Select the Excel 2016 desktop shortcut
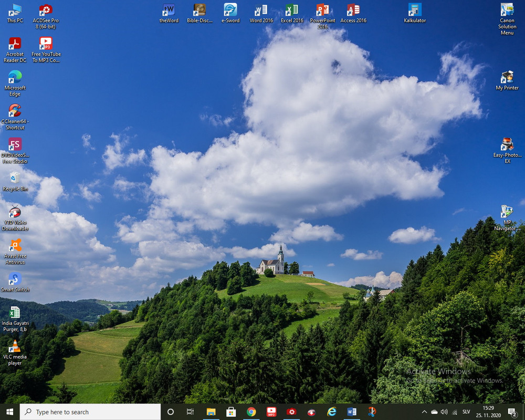The width and height of the screenshot is (525, 420). (292, 14)
